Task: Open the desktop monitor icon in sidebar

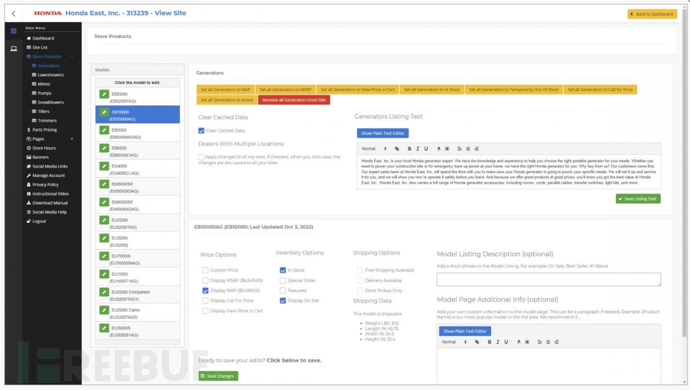Action: pos(14,48)
